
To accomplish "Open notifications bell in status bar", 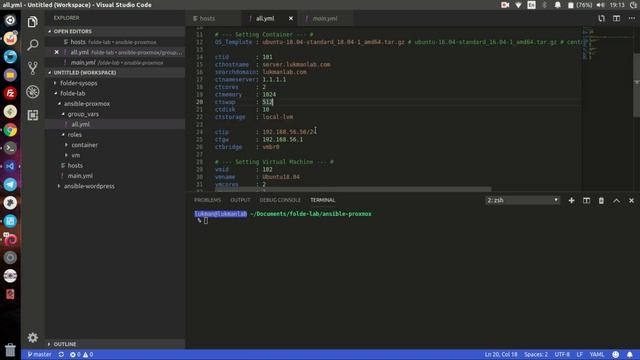I will (630, 354).
